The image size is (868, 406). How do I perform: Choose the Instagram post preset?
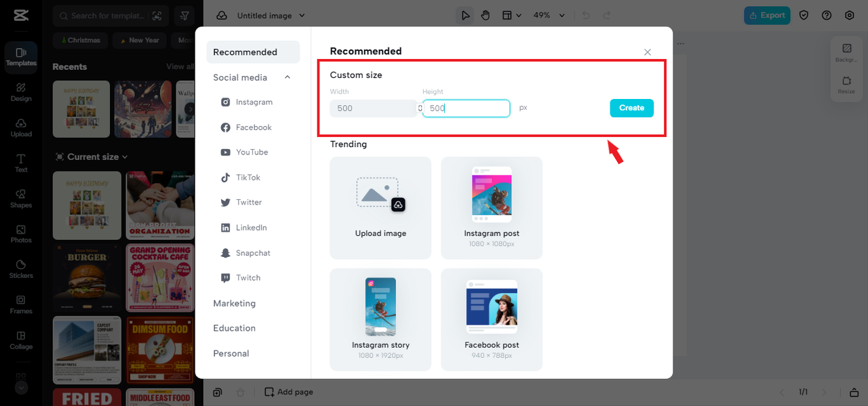(492, 208)
